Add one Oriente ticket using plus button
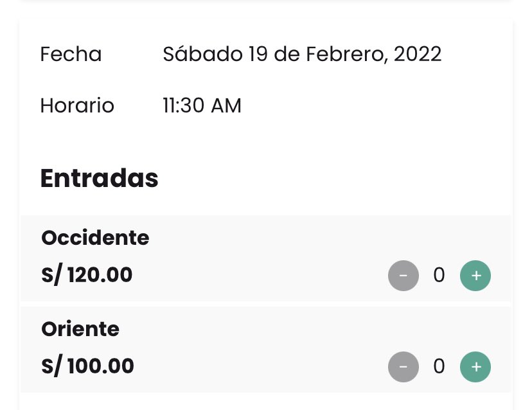532x410 pixels. (x=475, y=367)
